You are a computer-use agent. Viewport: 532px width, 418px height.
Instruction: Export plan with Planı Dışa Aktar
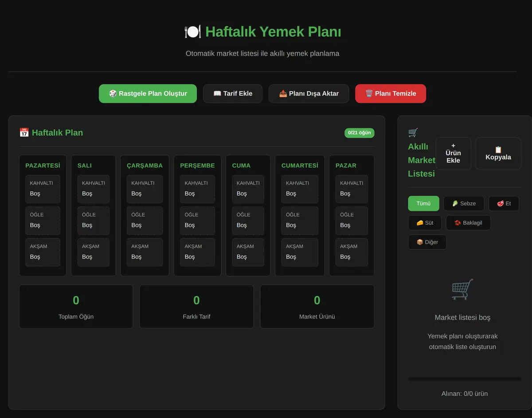309,94
